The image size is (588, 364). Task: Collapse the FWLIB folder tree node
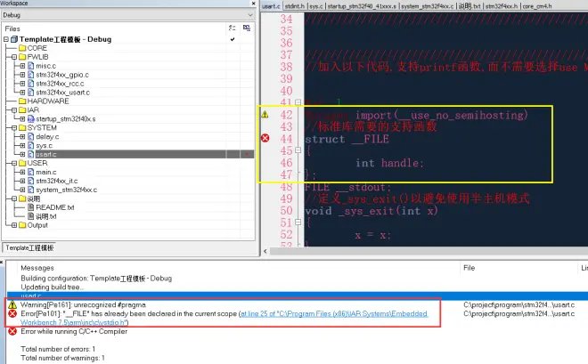pos(14,57)
